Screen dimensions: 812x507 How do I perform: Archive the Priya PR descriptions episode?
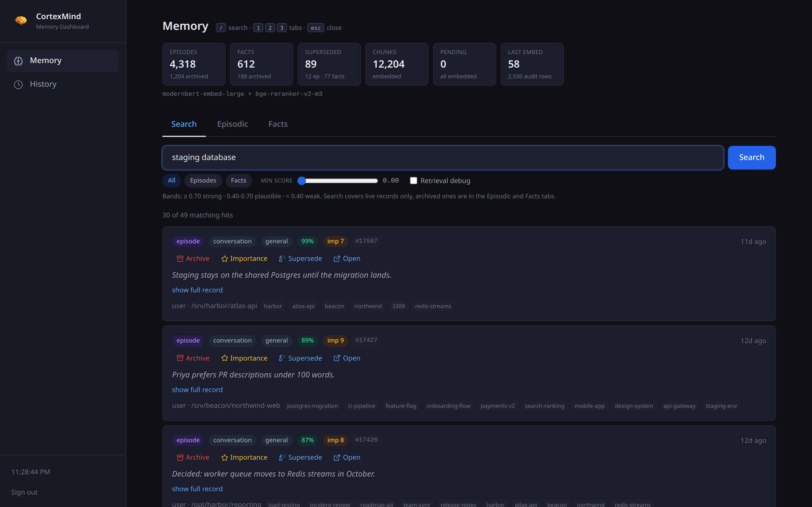click(x=193, y=358)
